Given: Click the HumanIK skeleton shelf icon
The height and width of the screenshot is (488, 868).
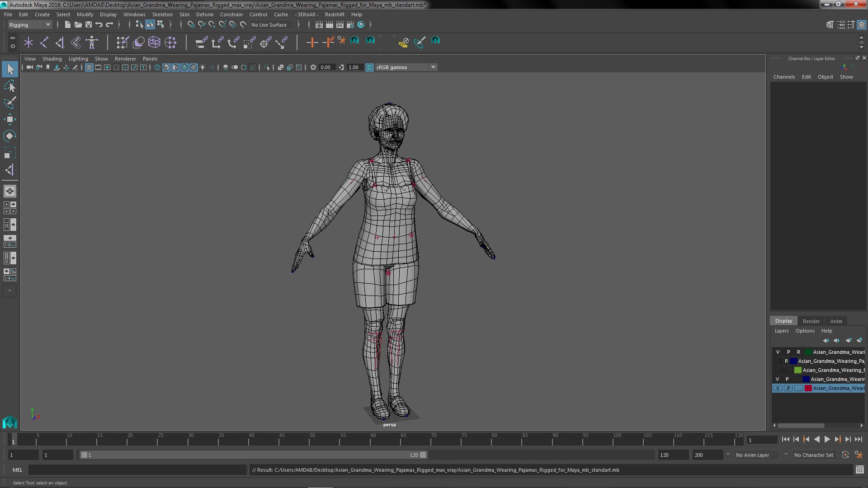Looking at the screenshot, I should click(x=92, y=43).
